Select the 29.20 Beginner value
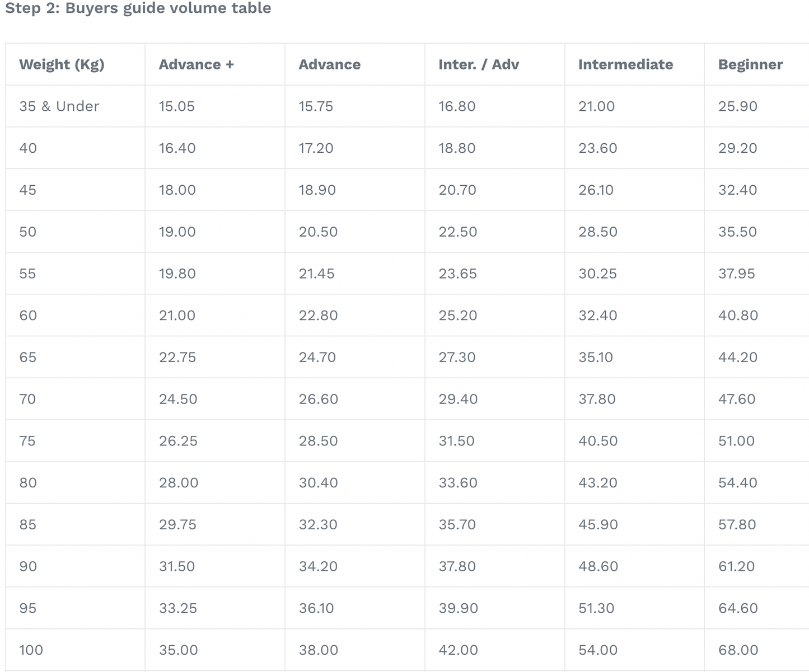This screenshot has width=809, height=672. click(x=737, y=148)
